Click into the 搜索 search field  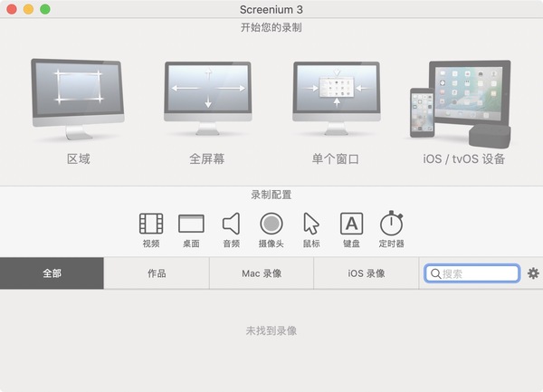472,273
